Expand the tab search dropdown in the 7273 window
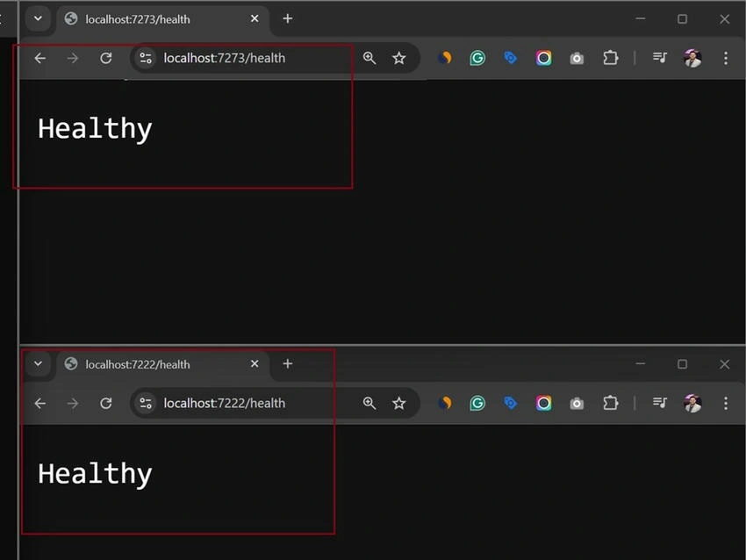Screen dimensions: 746x560 click(x=38, y=18)
